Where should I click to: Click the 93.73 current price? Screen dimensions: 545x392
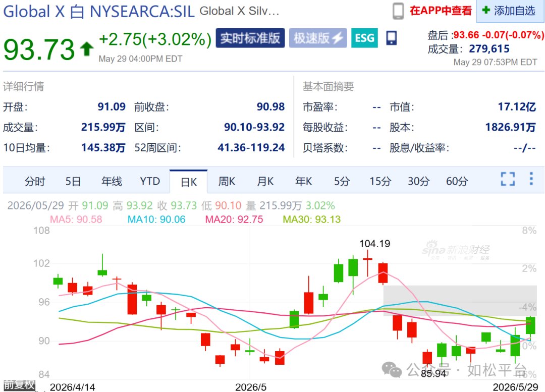39,49
